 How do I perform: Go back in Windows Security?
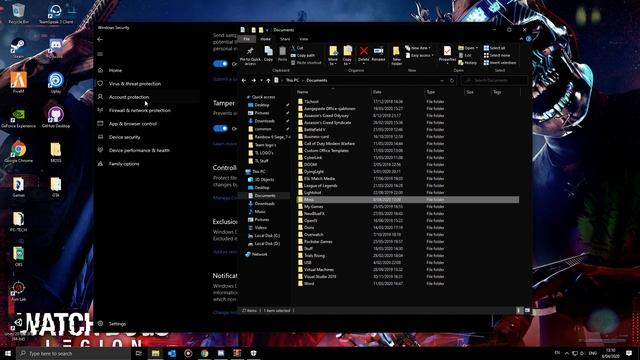(100, 40)
